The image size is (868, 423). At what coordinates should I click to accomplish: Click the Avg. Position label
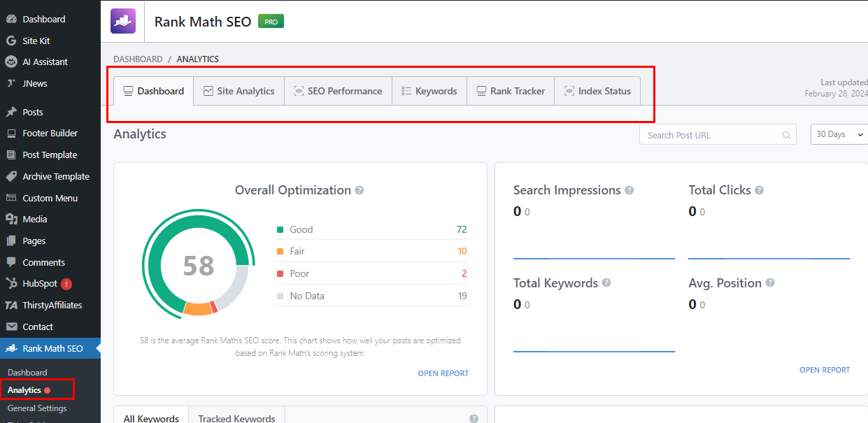tap(725, 283)
